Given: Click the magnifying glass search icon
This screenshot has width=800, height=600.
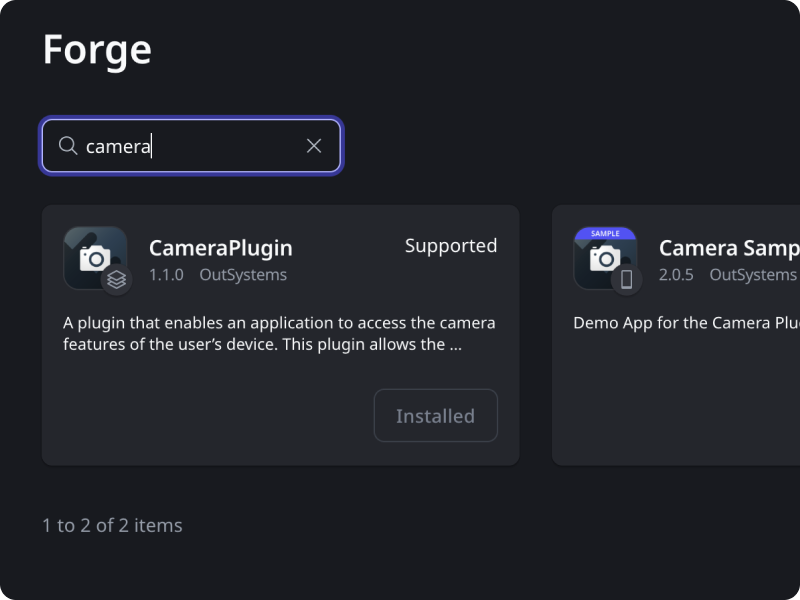Looking at the screenshot, I should point(68,146).
